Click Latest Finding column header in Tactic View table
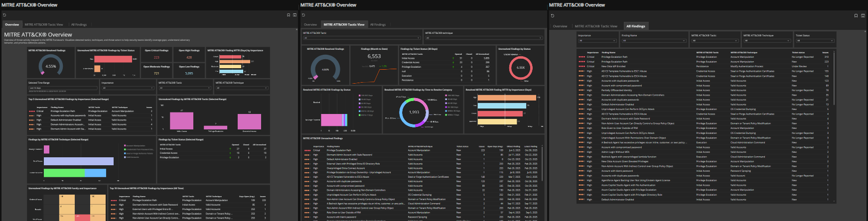The height and width of the screenshot is (221, 868). 531,146
